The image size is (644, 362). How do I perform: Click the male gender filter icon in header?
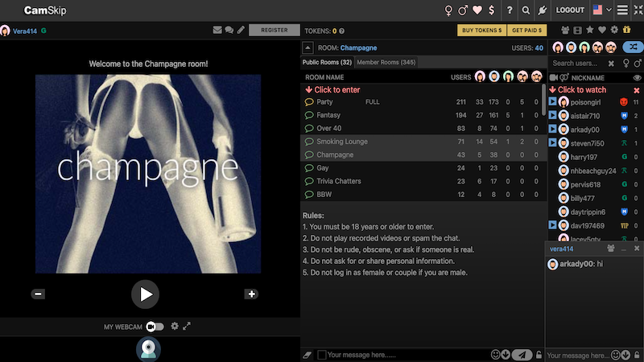(x=463, y=10)
